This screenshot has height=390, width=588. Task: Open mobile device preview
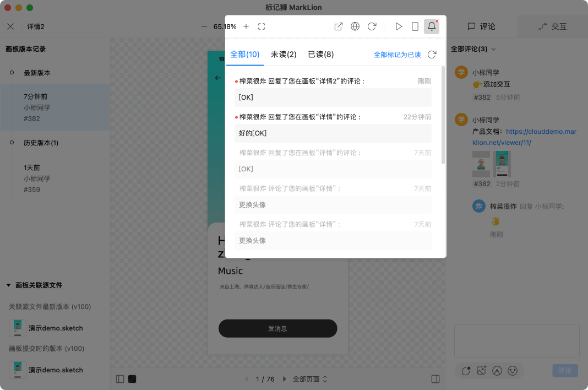415,26
